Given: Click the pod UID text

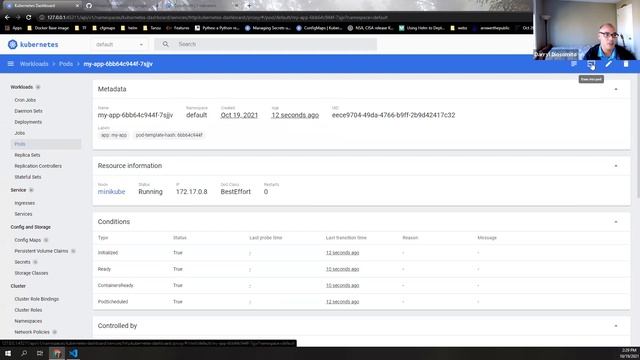Looking at the screenshot, I should pos(393,115).
